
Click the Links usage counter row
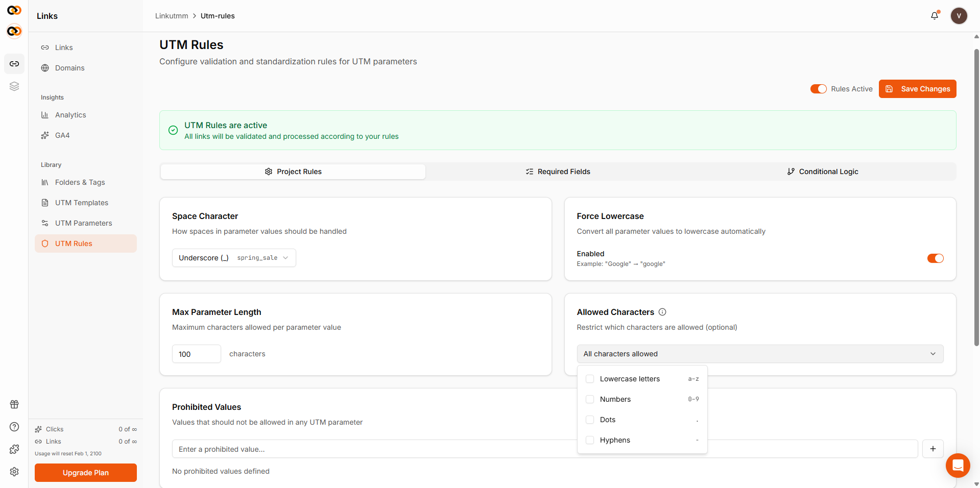[86, 442]
